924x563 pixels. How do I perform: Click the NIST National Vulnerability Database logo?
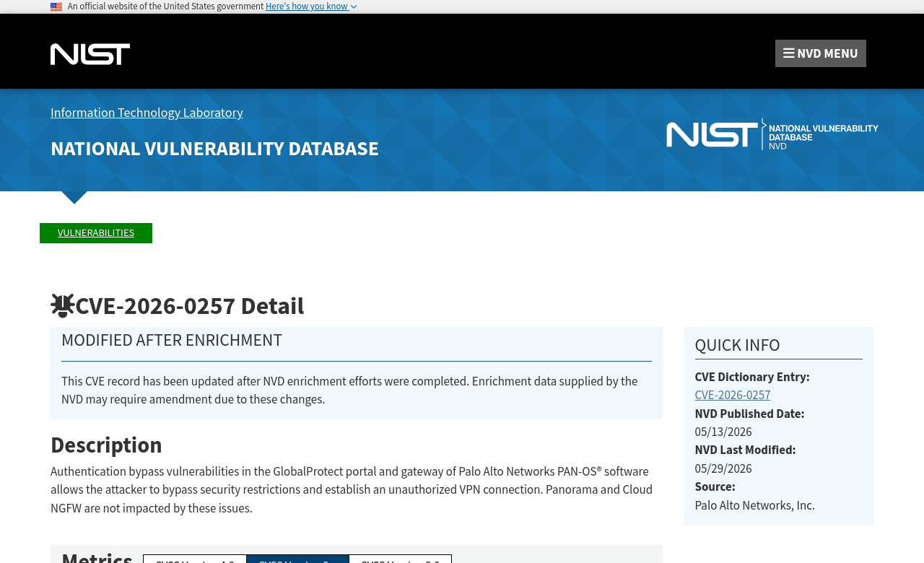tap(772, 134)
